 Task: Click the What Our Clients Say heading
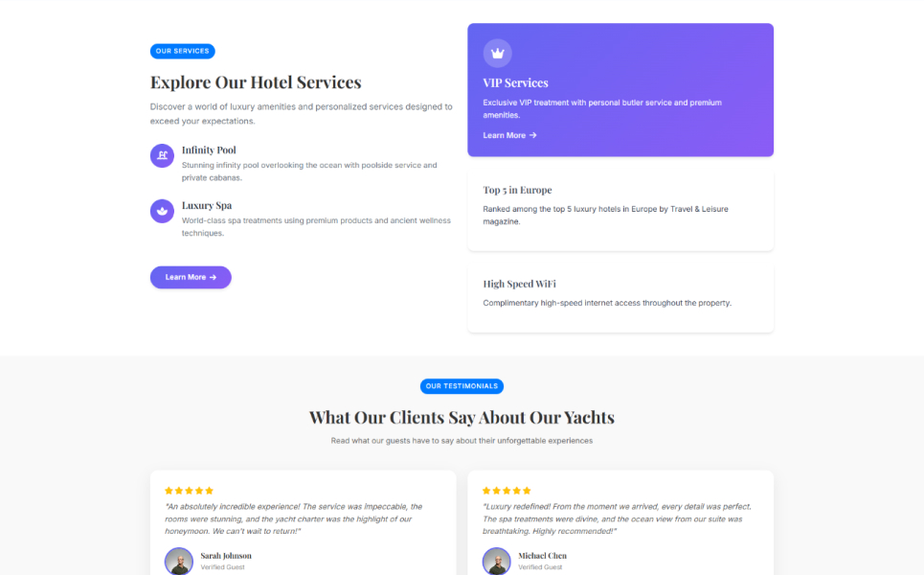[462, 418]
